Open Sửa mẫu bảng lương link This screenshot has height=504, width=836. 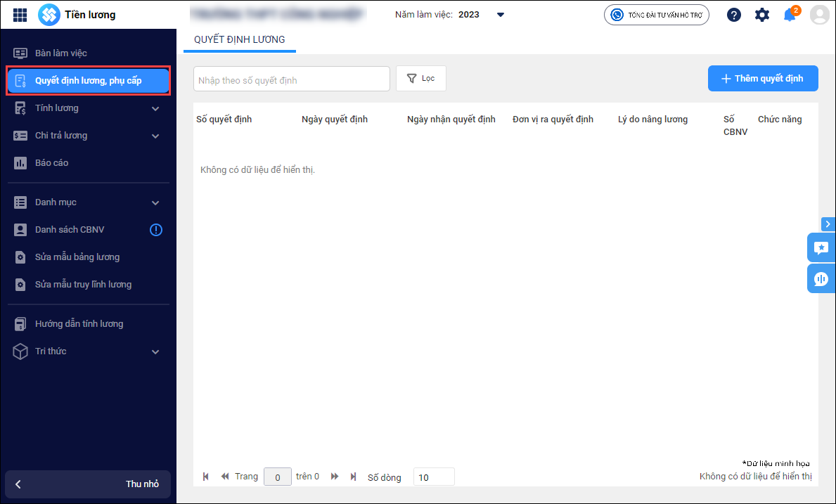click(77, 257)
